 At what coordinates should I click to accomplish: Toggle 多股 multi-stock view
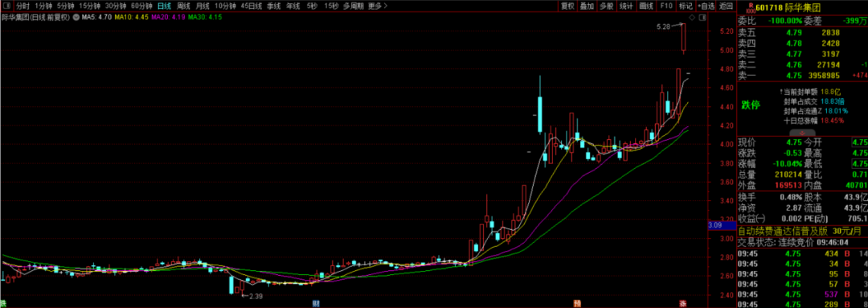coord(606,6)
